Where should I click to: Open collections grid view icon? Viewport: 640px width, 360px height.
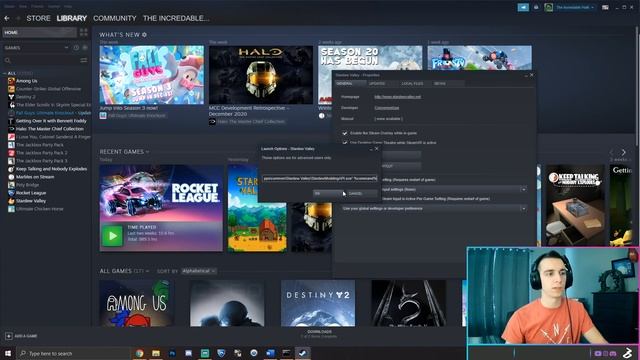(84, 33)
